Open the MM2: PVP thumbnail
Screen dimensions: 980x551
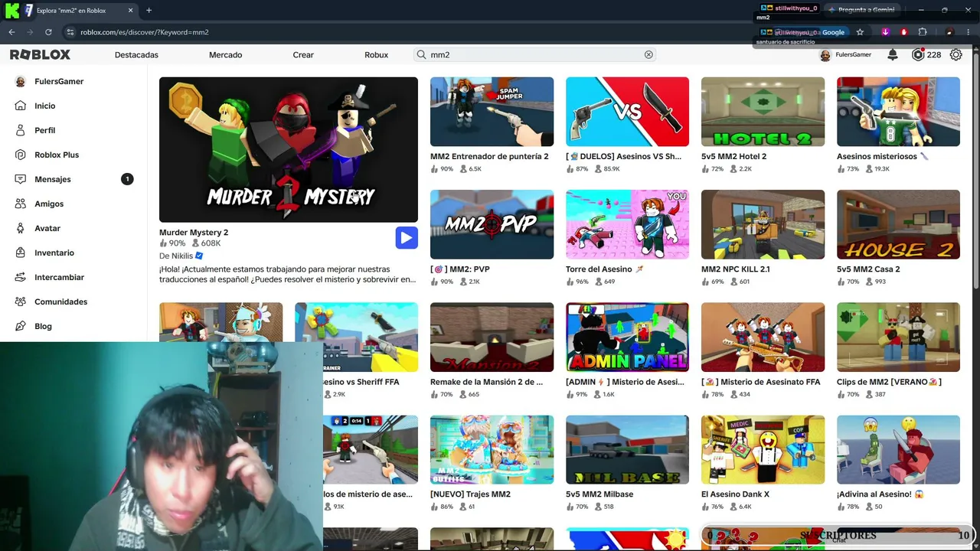tap(492, 224)
